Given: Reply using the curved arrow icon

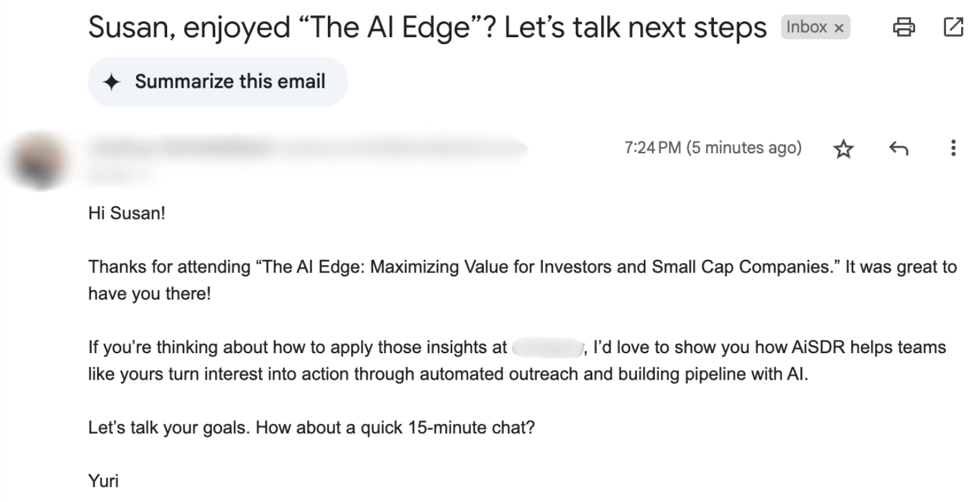Looking at the screenshot, I should coord(898,149).
